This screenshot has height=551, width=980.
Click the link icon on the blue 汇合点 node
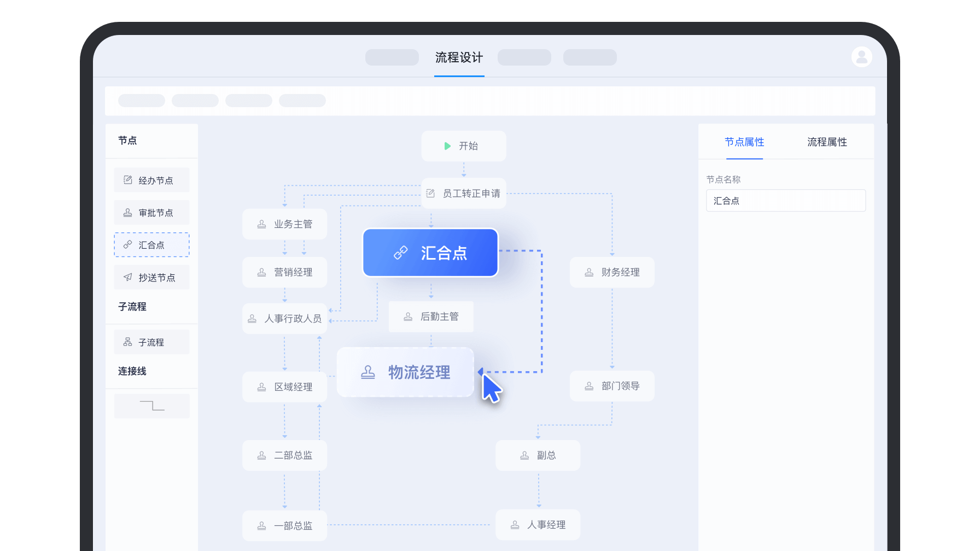401,253
